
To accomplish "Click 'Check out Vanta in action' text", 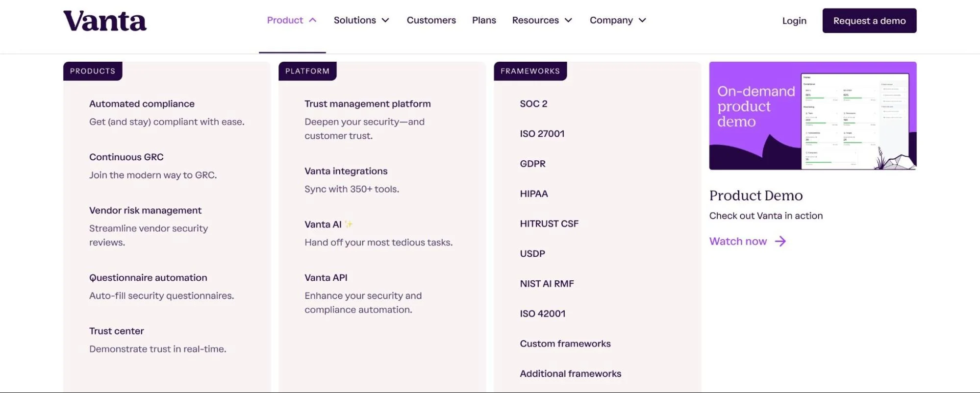I will (766, 216).
